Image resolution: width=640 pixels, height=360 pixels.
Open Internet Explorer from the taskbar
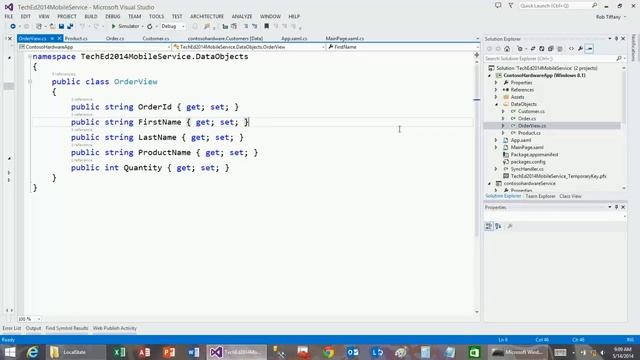click(32, 352)
